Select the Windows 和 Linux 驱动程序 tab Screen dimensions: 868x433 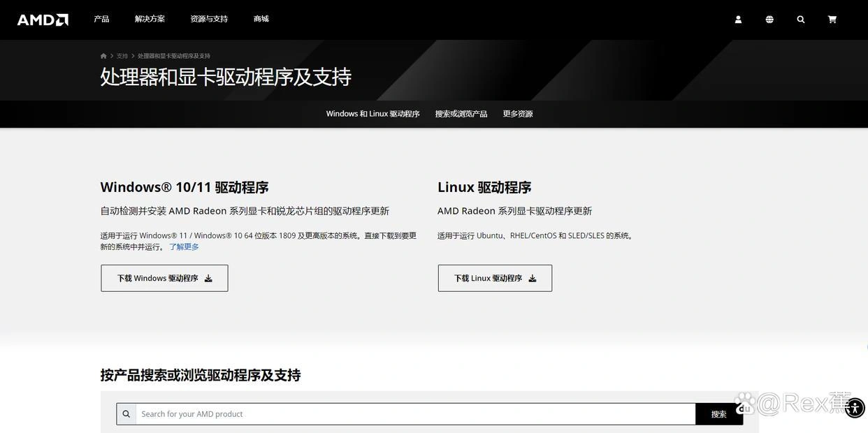[x=372, y=114]
